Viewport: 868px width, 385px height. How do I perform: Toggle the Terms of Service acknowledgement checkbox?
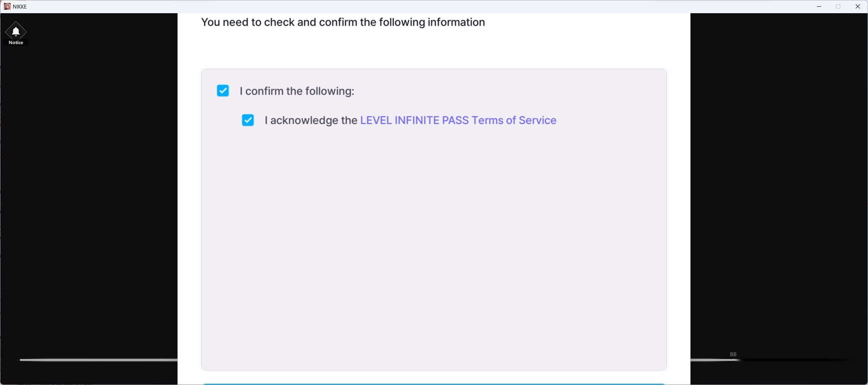coord(248,120)
